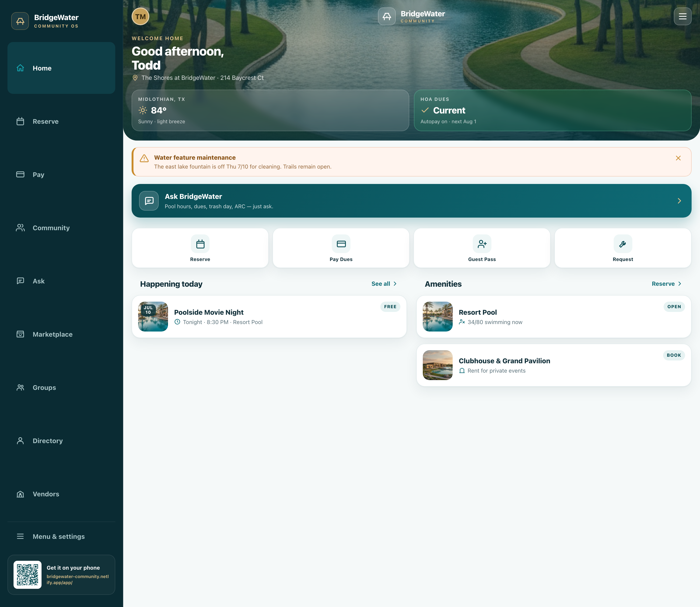Open Clubhouse & Grand Pavilion thumbnail
Viewport: 700px width, 607px height.
coord(438,365)
